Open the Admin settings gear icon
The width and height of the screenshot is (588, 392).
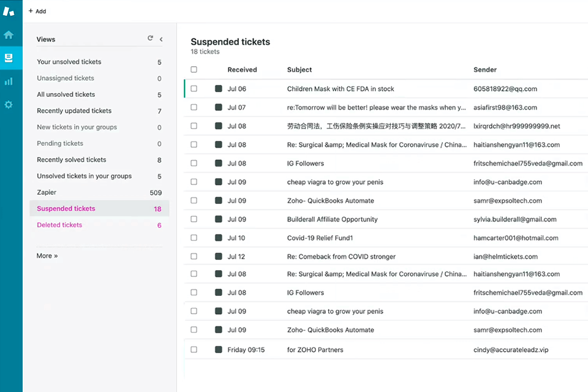[9, 105]
